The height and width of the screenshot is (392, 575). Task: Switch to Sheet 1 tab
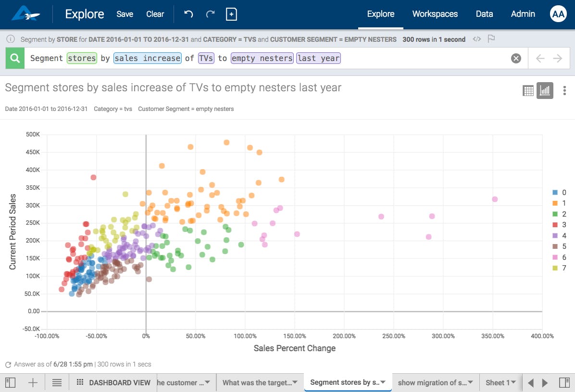click(498, 382)
